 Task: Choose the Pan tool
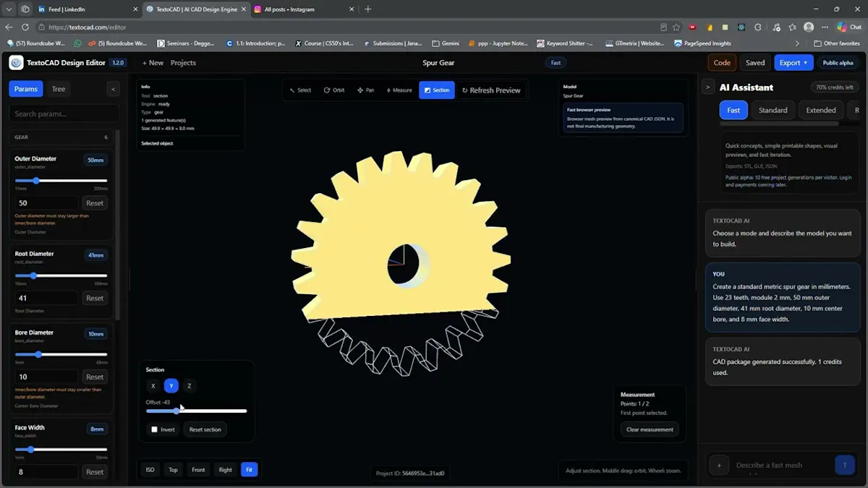366,90
